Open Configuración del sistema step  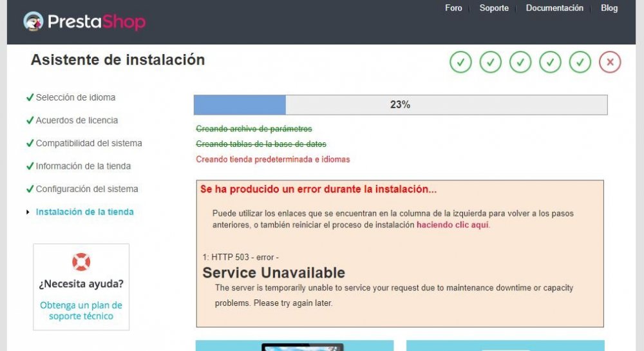[87, 189]
